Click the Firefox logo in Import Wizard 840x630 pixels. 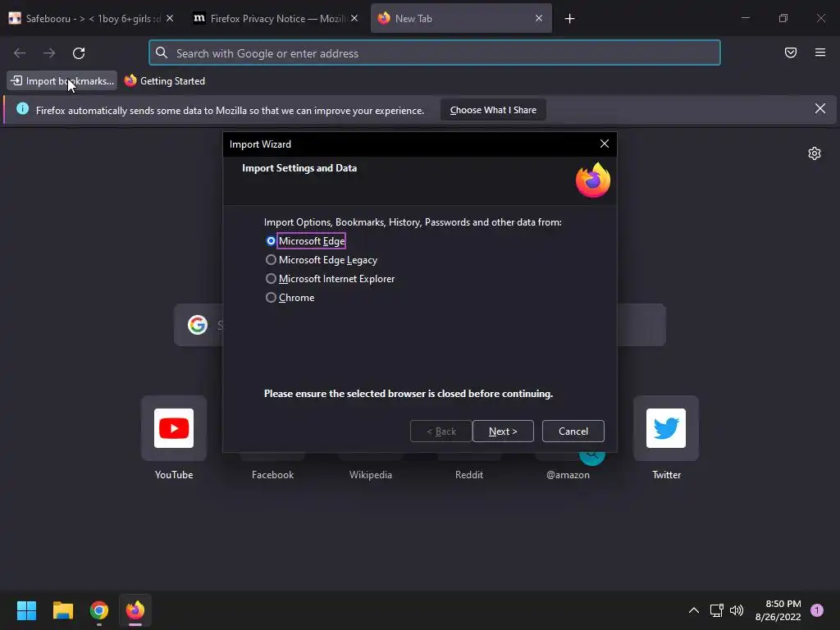[x=593, y=180]
